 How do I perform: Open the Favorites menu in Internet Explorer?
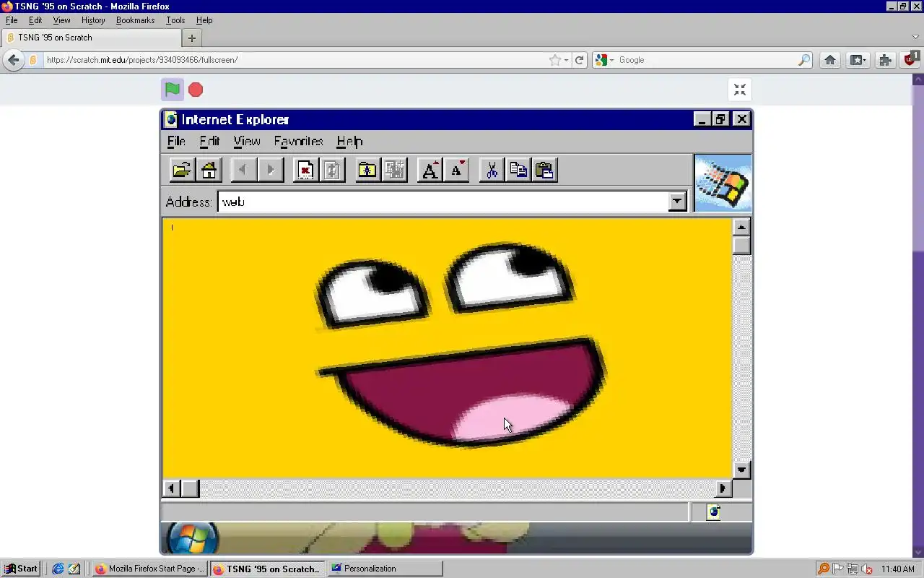pos(298,141)
